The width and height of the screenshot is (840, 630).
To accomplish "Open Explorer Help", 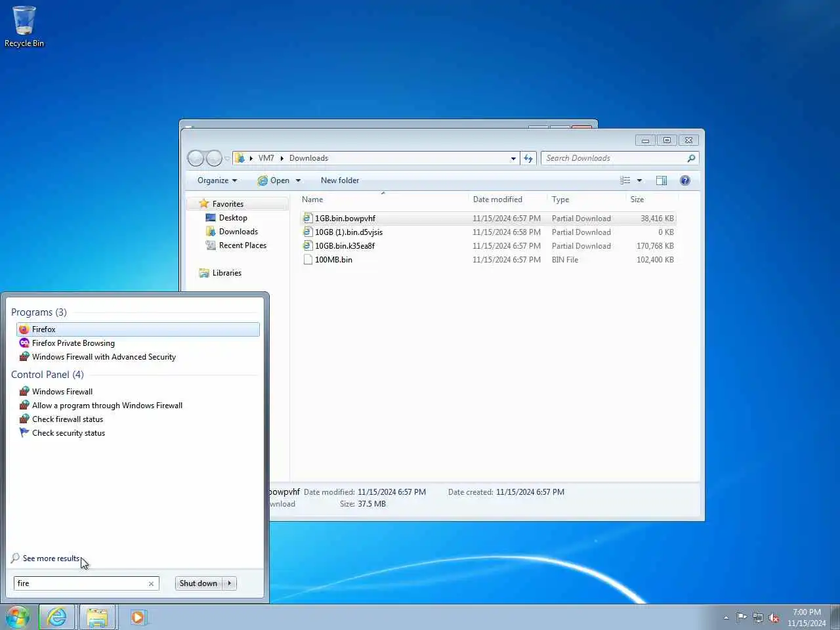I will 685,180.
